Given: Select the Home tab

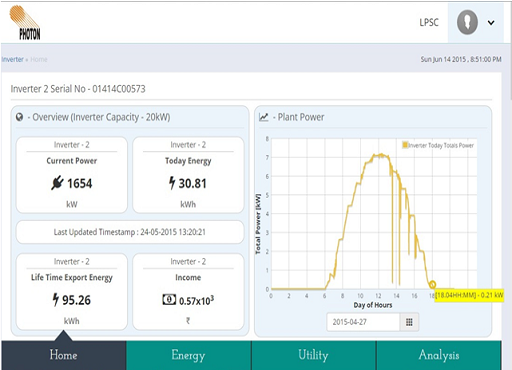Looking at the screenshot, I should pos(63,355).
